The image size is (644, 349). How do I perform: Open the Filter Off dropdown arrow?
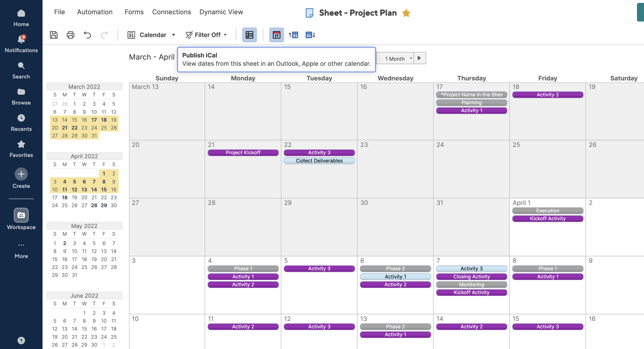coord(225,35)
